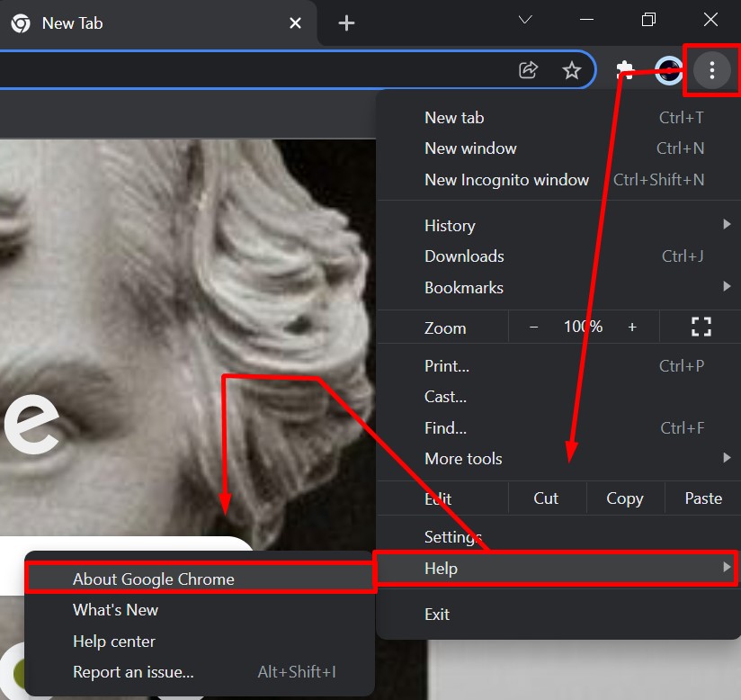Bookmark this tab with the star icon
The height and width of the screenshot is (700, 741).
click(572, 70)
